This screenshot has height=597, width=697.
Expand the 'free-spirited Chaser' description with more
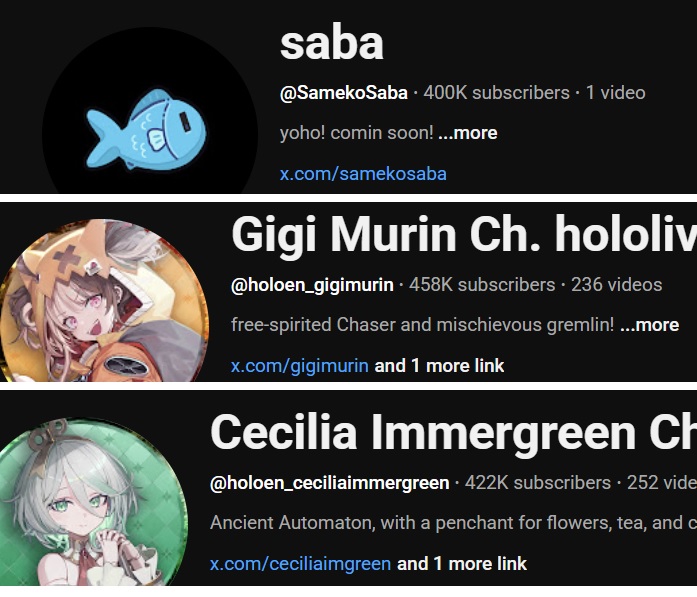pyautogui.click(x=649, y=325)
